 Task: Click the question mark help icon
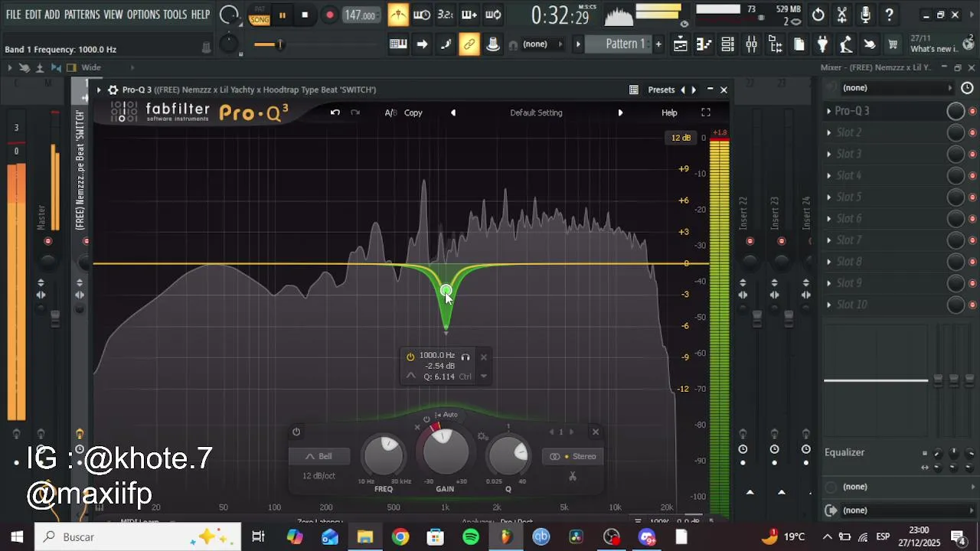tap(889, 15)
